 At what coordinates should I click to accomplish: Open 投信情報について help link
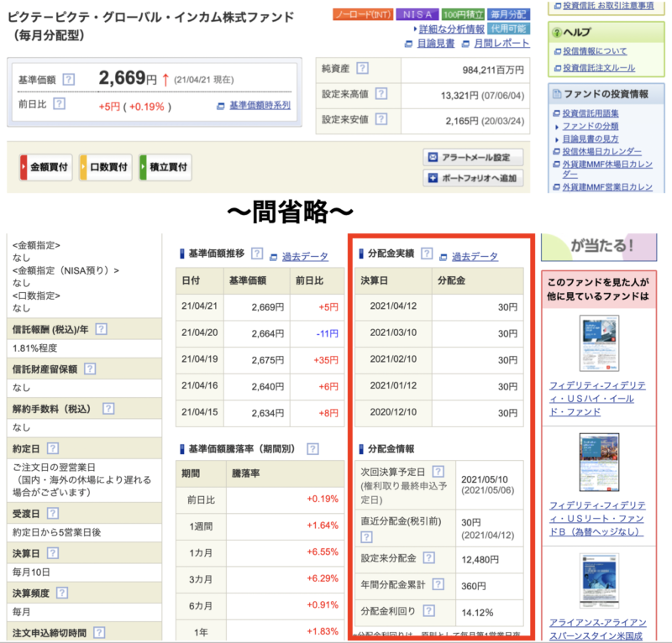[595, 51]
